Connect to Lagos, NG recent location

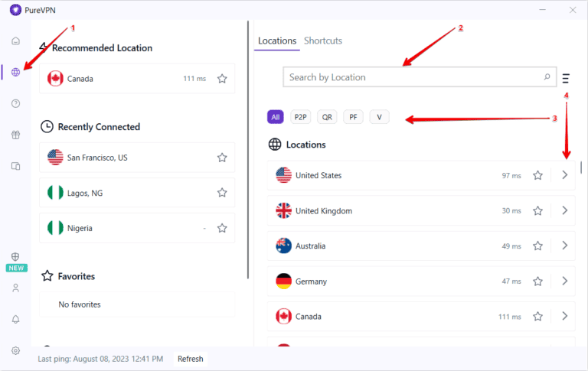(x=122, y=193)
